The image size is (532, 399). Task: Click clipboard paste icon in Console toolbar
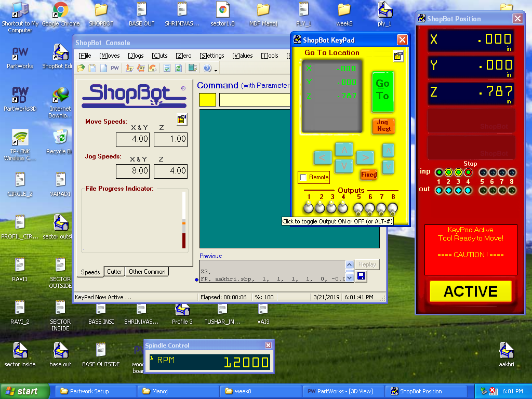(92, 68)
